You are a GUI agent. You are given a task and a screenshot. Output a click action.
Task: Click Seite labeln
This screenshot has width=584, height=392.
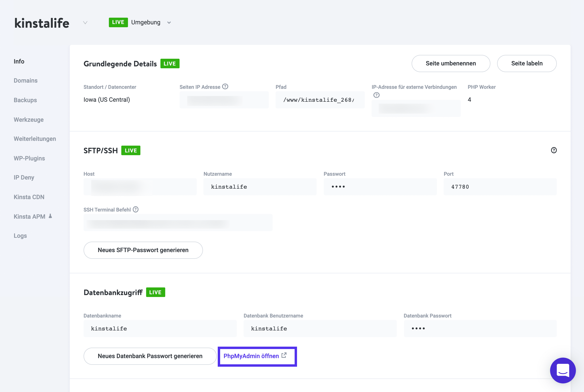tap(527, 63)
